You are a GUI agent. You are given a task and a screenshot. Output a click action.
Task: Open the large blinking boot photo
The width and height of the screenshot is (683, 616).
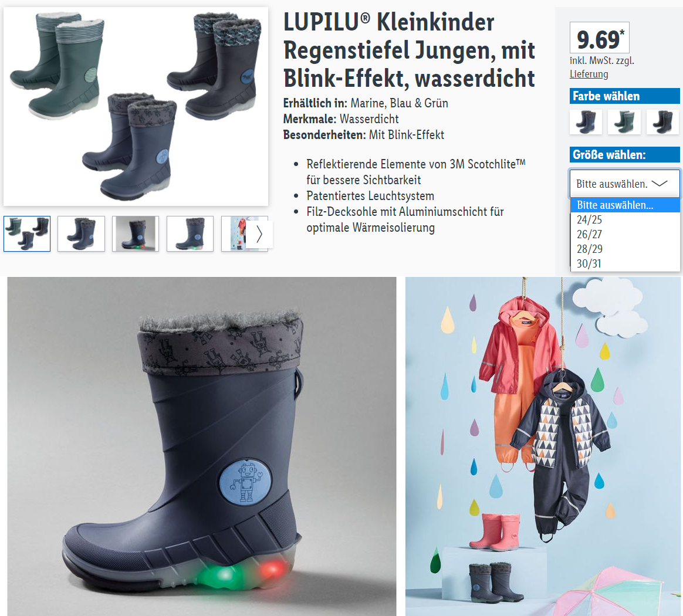tap(202, 446)
